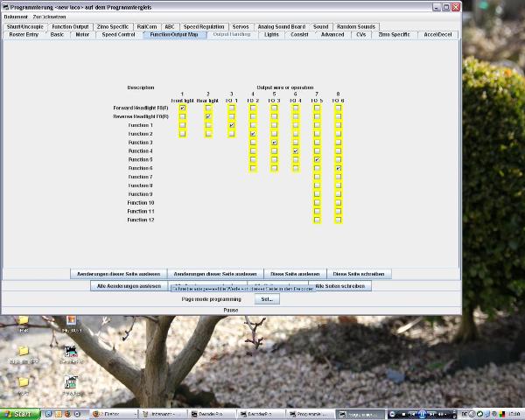Check Function 7 for FO 5 output

click(317, 177)
